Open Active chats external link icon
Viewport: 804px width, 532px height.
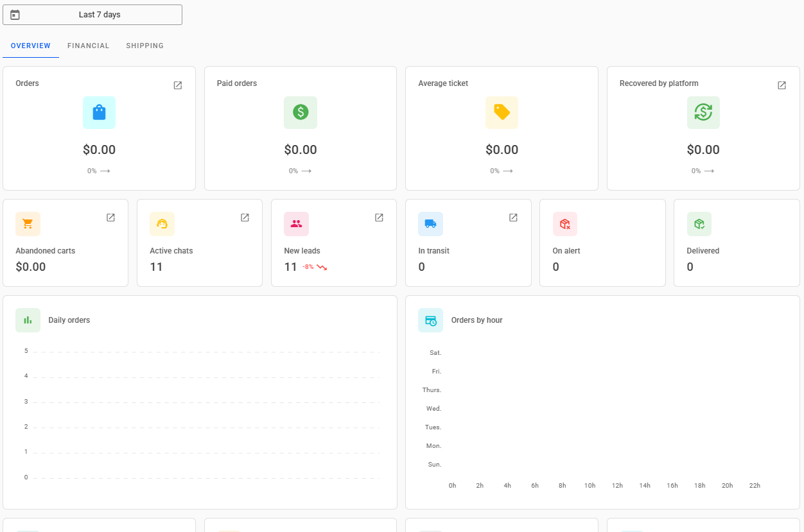coord(245,218)
